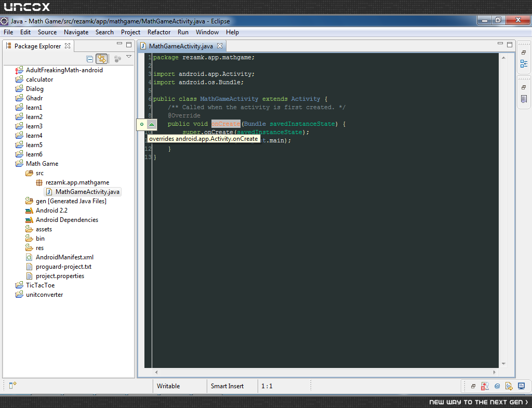Viewport: 532px width, 408px height.
Task: Open the Help menu
Action: [232, 32]
